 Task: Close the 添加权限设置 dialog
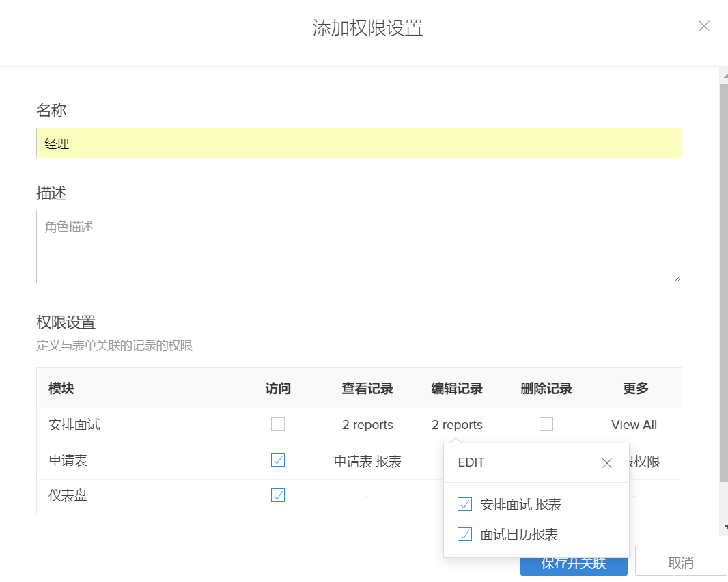coord(704,27)
